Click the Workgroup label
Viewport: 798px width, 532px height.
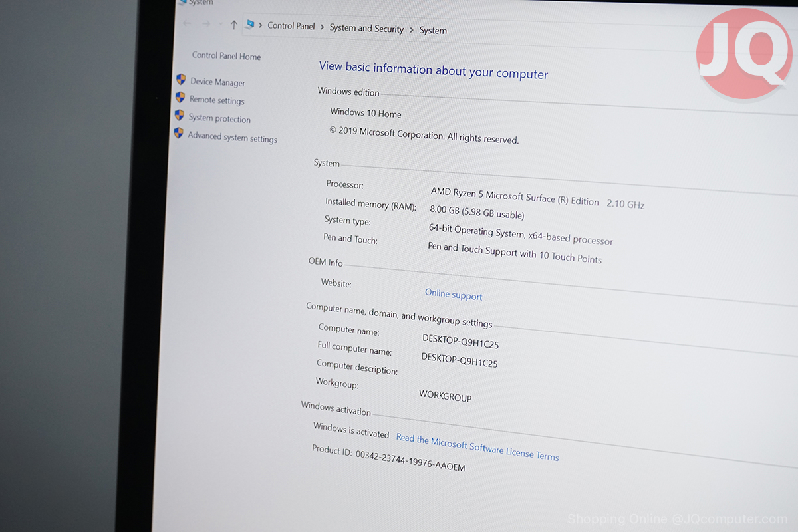click(336, 383)
